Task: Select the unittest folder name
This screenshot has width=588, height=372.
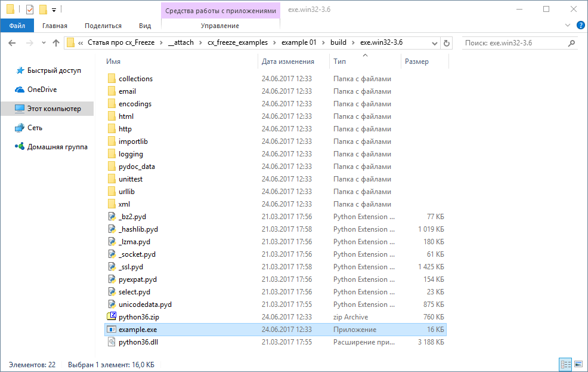Action: (x=131, y=179)
